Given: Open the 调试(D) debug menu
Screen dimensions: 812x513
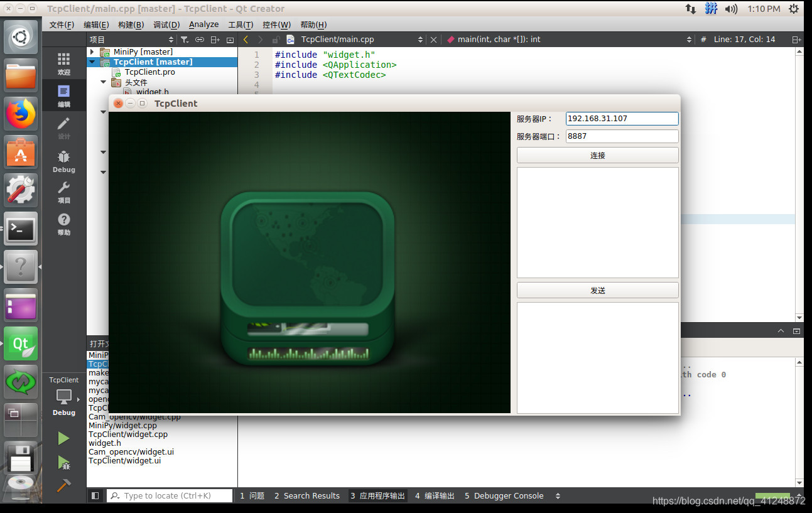Looking at the screenshot, I should point(166,24).
